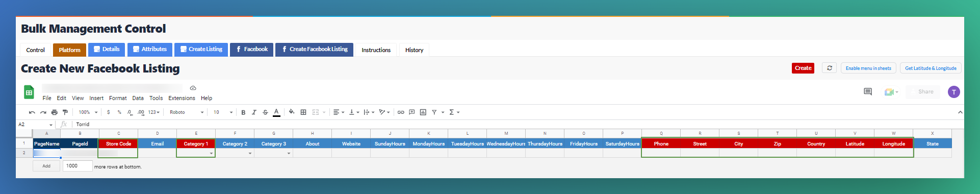The image size is (980, 194).
Task: Toggle bold formatting
Action: click(243, 112)
